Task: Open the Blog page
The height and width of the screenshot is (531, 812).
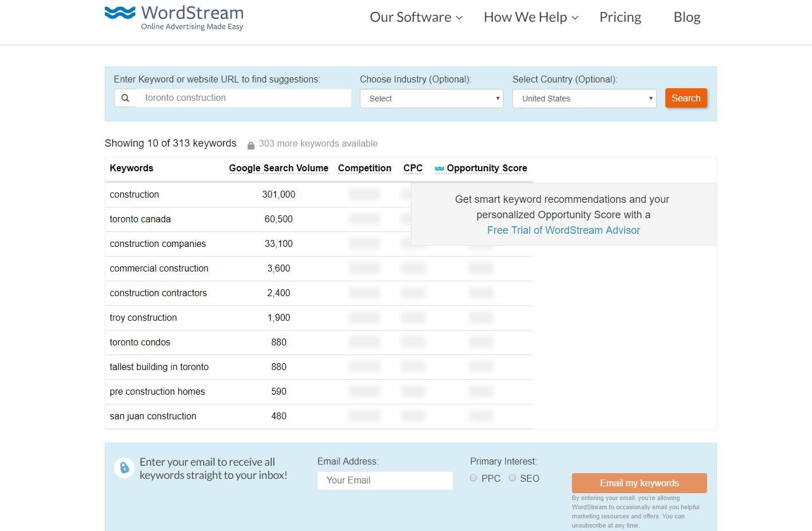Action: (x=687, y=17)
